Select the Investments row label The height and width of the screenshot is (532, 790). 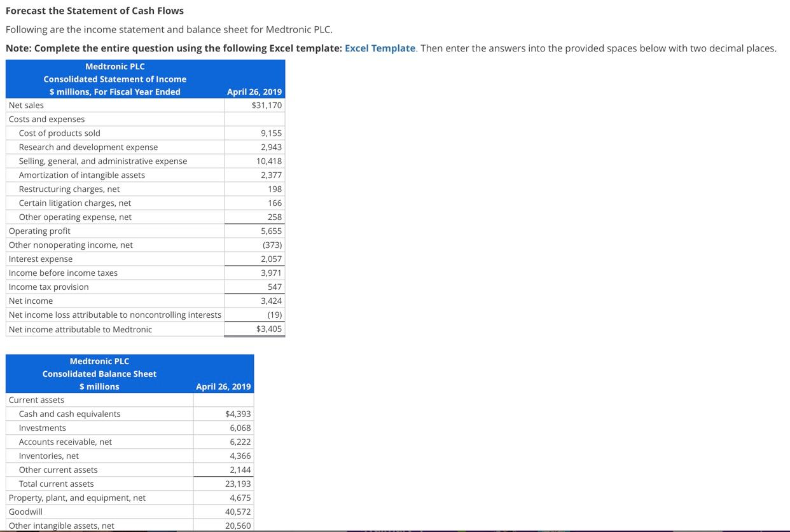pyautogui.click(x=42, y=428)
